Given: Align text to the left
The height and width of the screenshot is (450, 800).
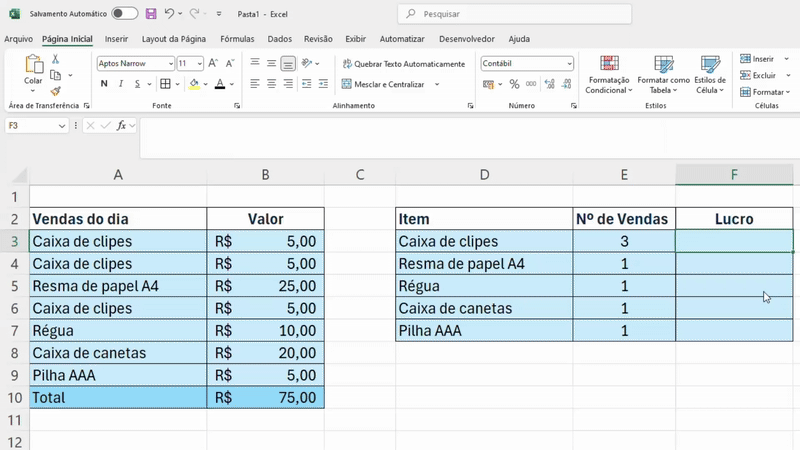Looking at the screenshot, I should pyautogui.click(x=255, y=84).
